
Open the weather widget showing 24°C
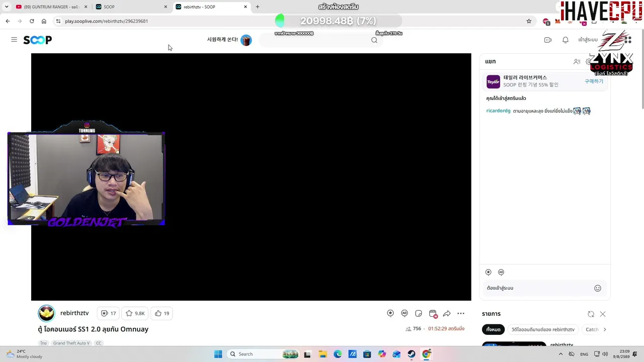(25, 354)
